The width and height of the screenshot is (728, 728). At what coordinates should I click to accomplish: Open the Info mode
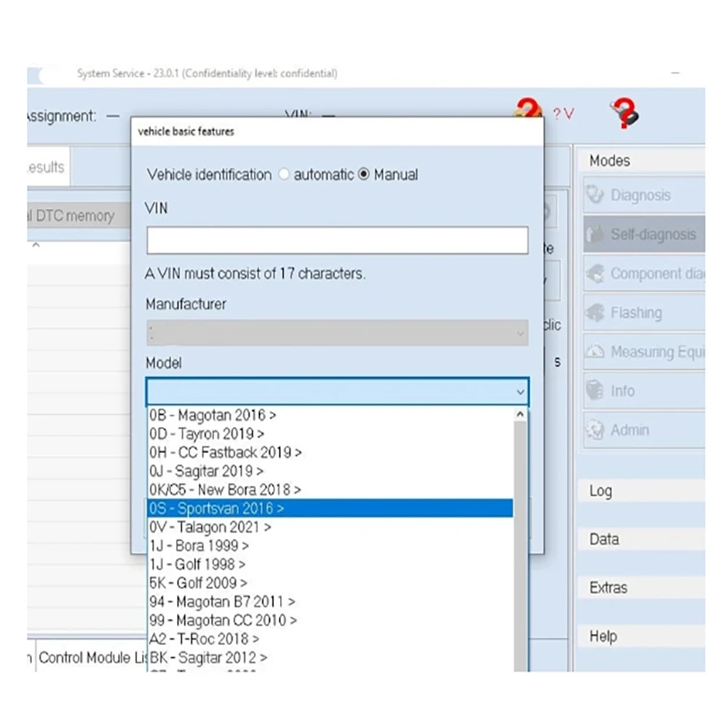(x=644, y=391)
